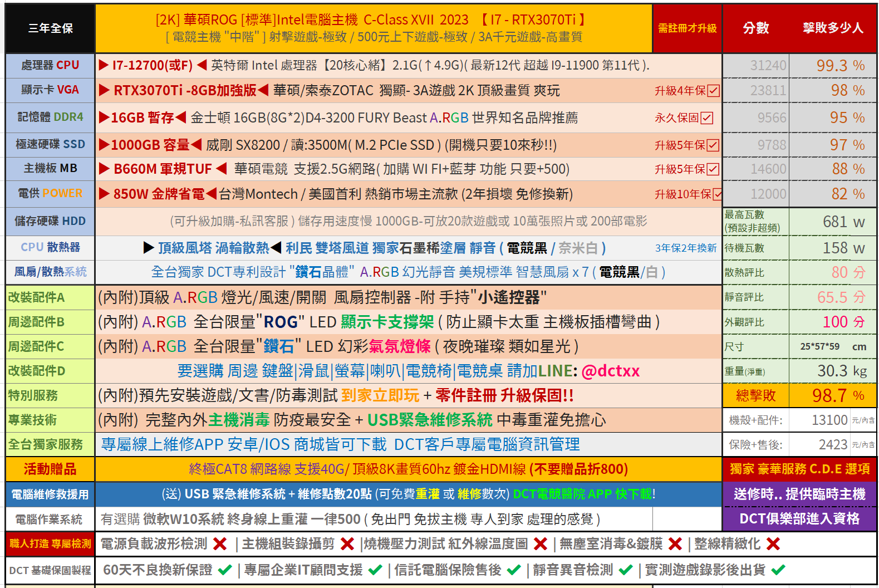Viewport: 879px width, 588px height.
Task: Click red X after 主機組裝錄攝剪
Action: (x=347, y=544)
